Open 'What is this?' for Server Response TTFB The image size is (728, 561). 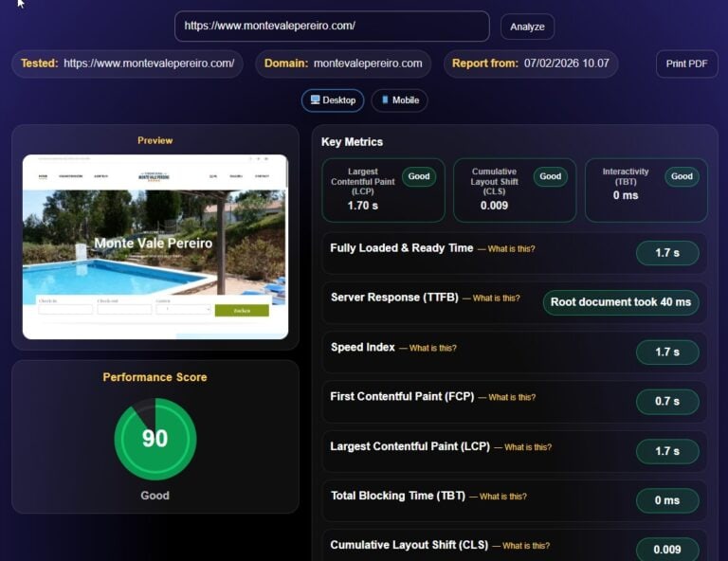point(496,299)
